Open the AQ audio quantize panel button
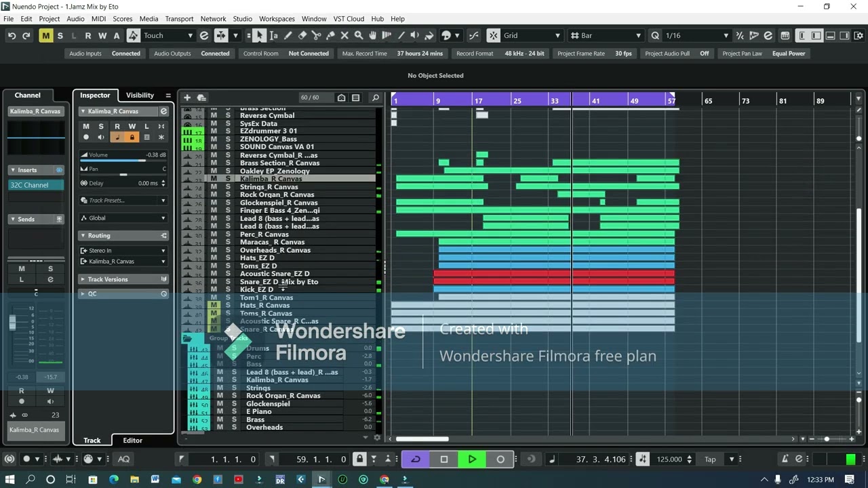The width and height of the screenshot is (868, 488). (124, 460)
